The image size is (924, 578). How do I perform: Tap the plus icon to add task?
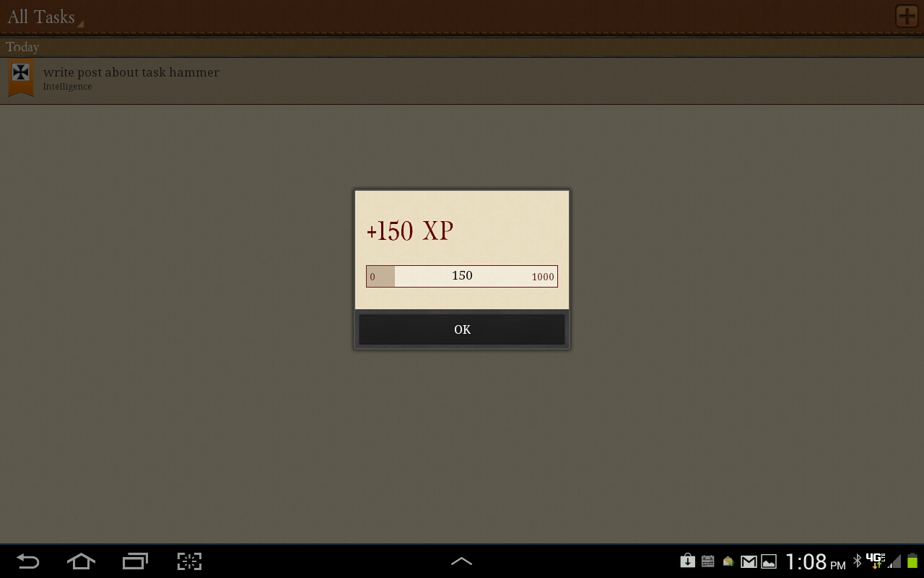point(907,16)
